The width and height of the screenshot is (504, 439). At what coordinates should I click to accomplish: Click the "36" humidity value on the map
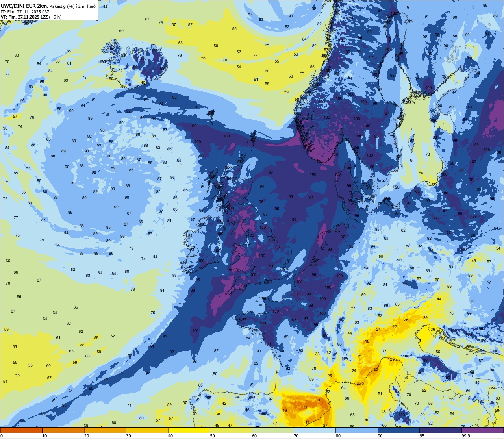[433, 329]
